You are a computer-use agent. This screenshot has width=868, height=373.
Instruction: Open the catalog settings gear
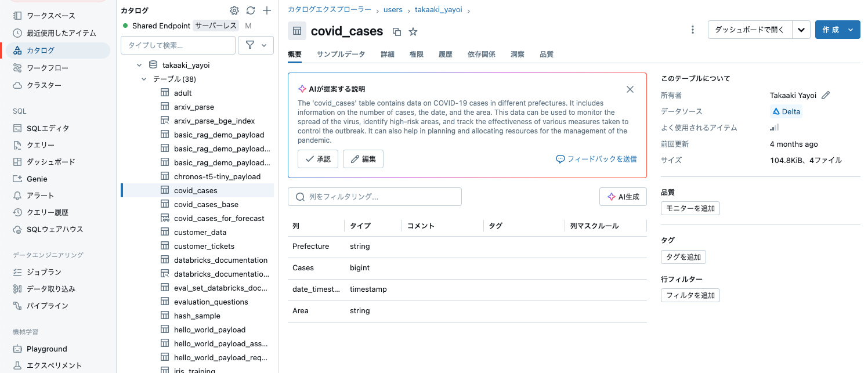(x=234, y=10)
